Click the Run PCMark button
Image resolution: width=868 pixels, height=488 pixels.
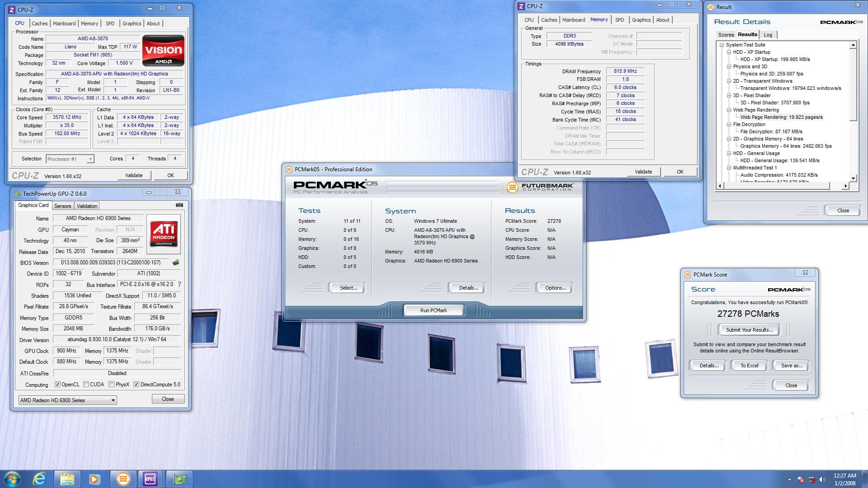[434, 310]
